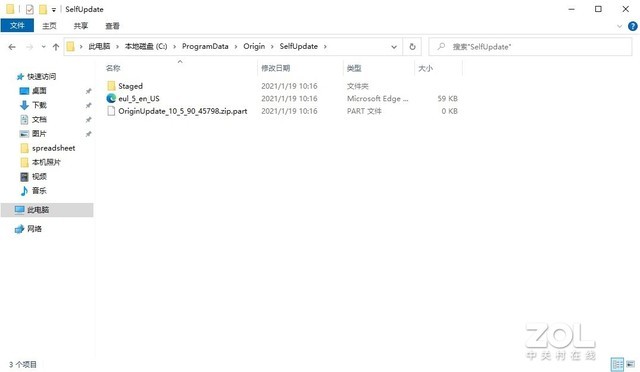640x372 pixels.
Task: Click the chevron after Origin in path
Action: click(x=272, y=47)
